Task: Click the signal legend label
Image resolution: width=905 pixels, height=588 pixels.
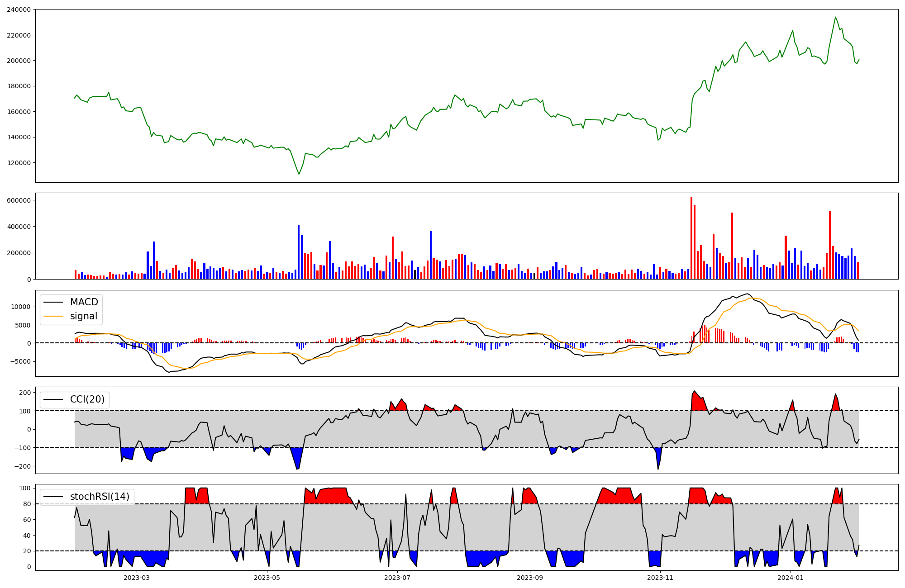Action: point(84,316)
